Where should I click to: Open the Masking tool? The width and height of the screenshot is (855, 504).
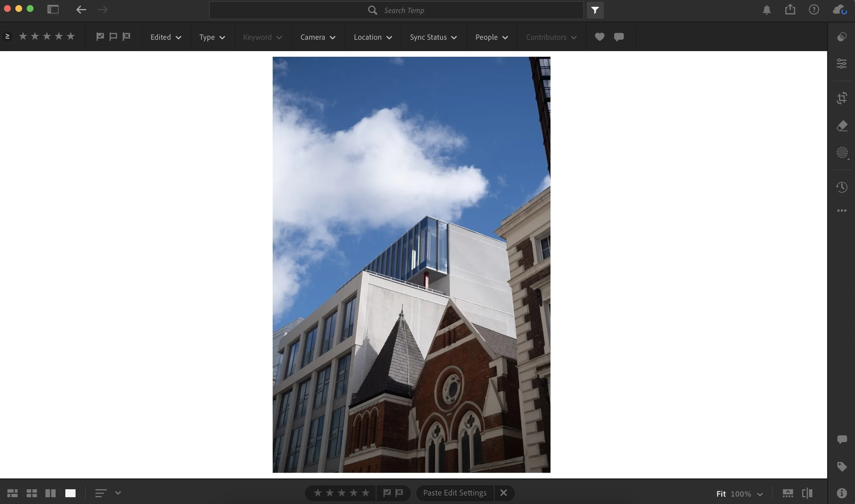tap(841, 152)
